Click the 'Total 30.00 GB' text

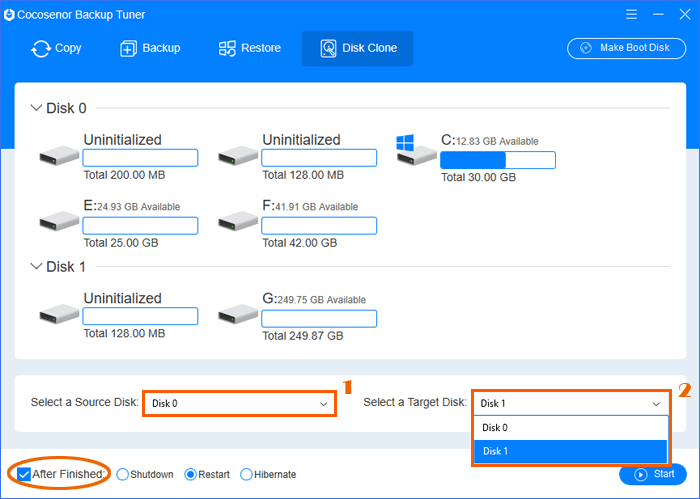click(479, 178)
